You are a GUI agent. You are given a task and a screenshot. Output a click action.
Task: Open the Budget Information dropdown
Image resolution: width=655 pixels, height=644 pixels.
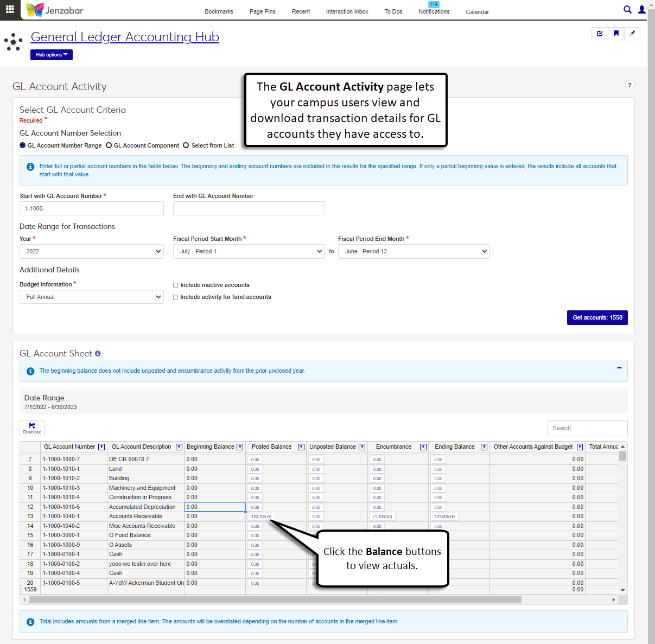pos(91,297)
